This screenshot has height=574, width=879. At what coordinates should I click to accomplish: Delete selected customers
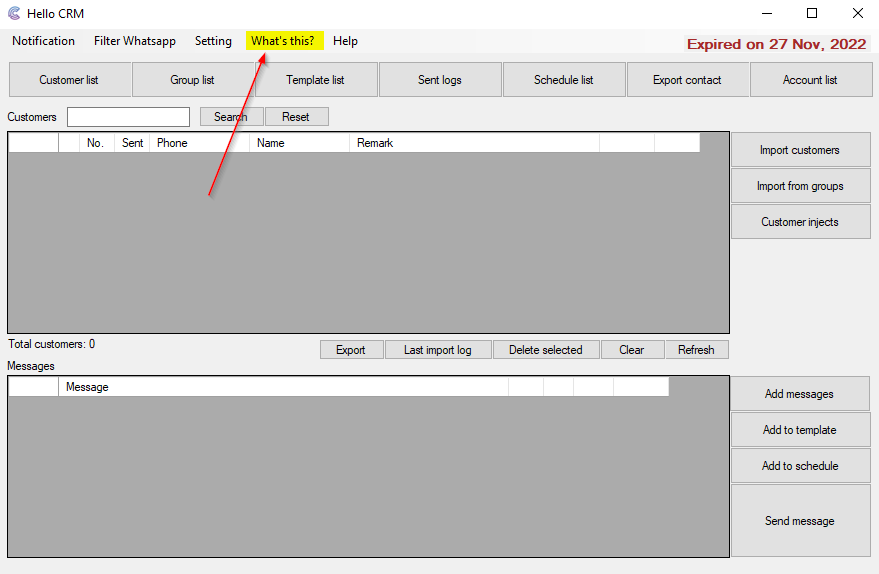pyautogui.click(x=545, y=350)
